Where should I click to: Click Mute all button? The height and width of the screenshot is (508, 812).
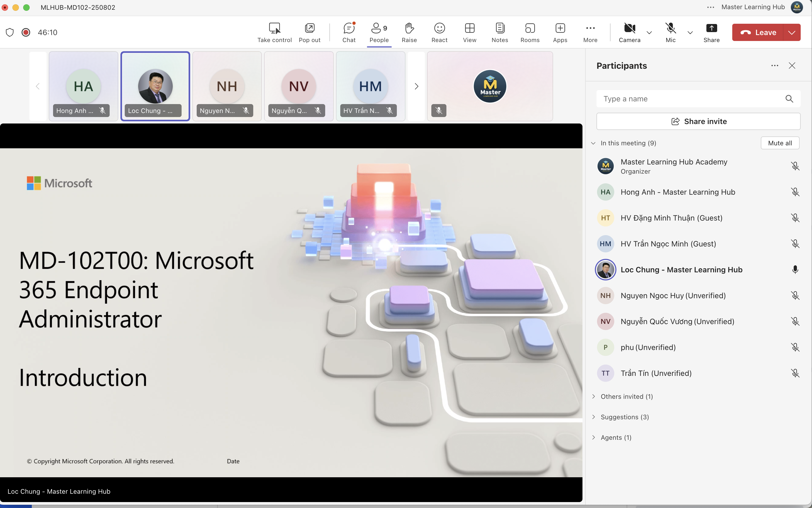coord(780,143)
